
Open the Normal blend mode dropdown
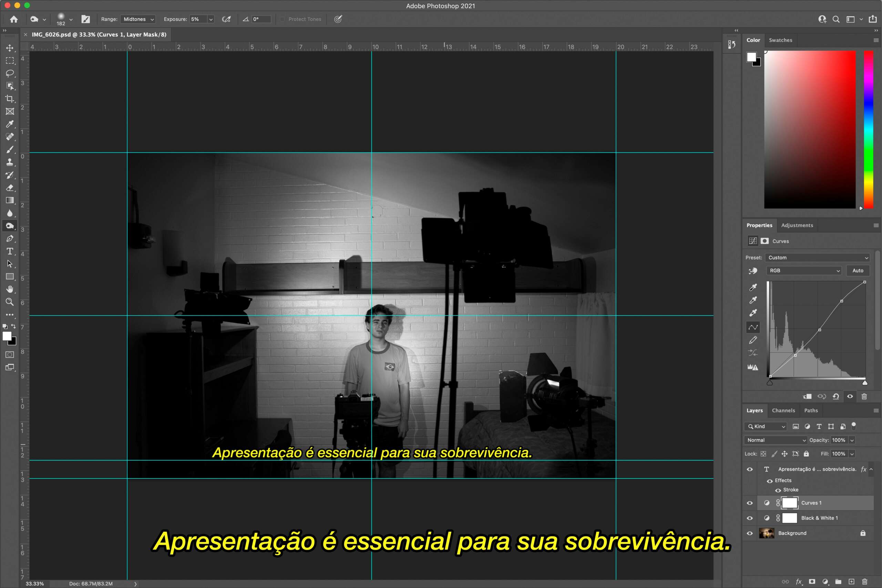coord(776,440)
